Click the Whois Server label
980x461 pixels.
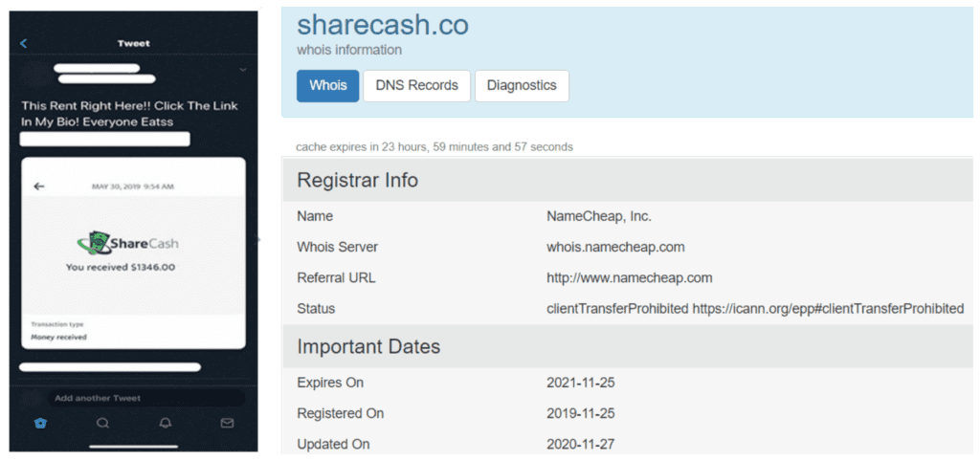(x=338, y=247)
